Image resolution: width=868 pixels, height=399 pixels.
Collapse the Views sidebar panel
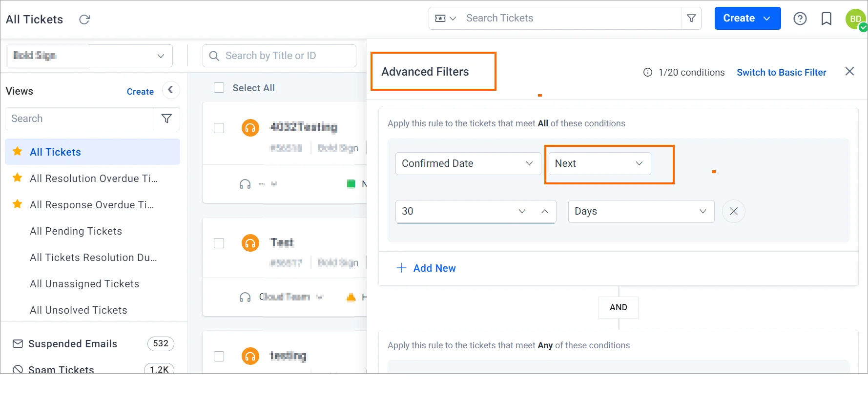[170, 90]
